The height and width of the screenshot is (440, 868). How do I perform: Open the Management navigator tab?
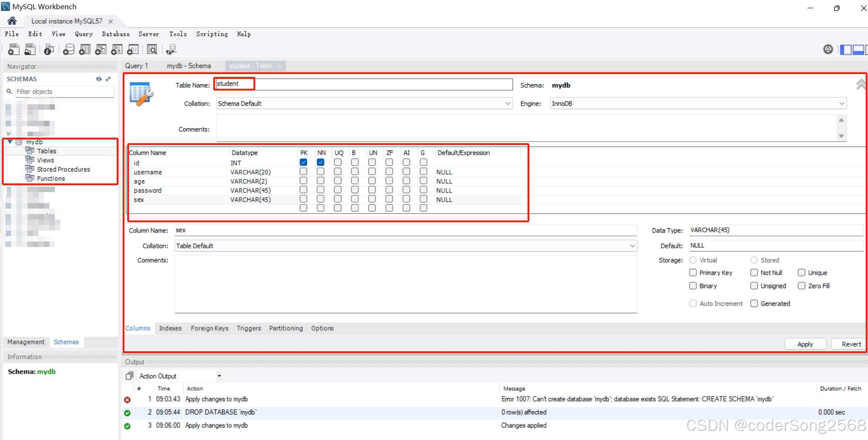click(26, 342)
